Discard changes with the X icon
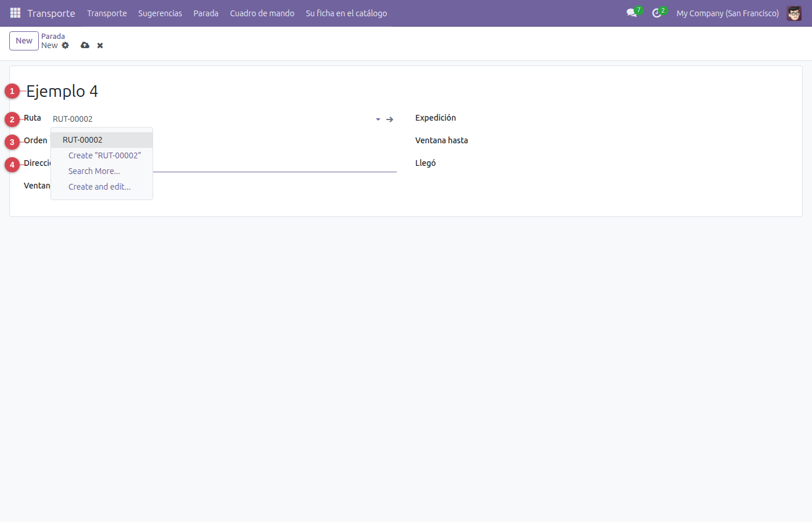Viewport: 812px width, 522px height. coord(100,45)
